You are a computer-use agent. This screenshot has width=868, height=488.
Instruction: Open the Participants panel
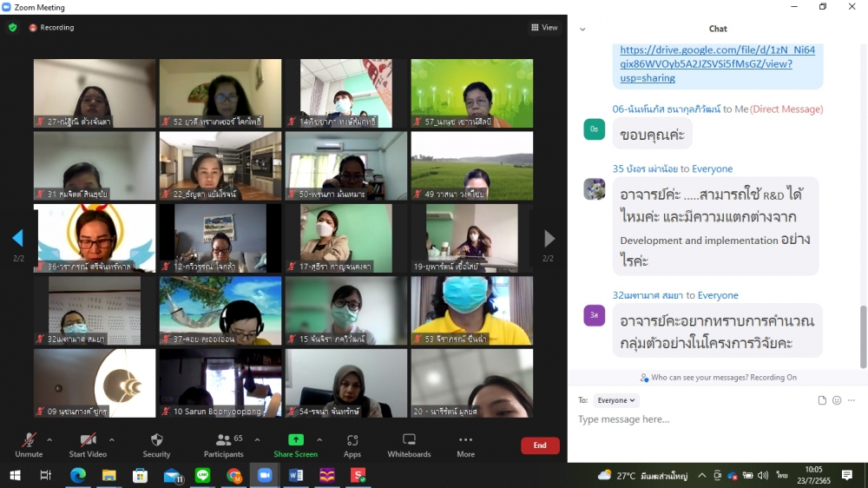tap(224, 440)
